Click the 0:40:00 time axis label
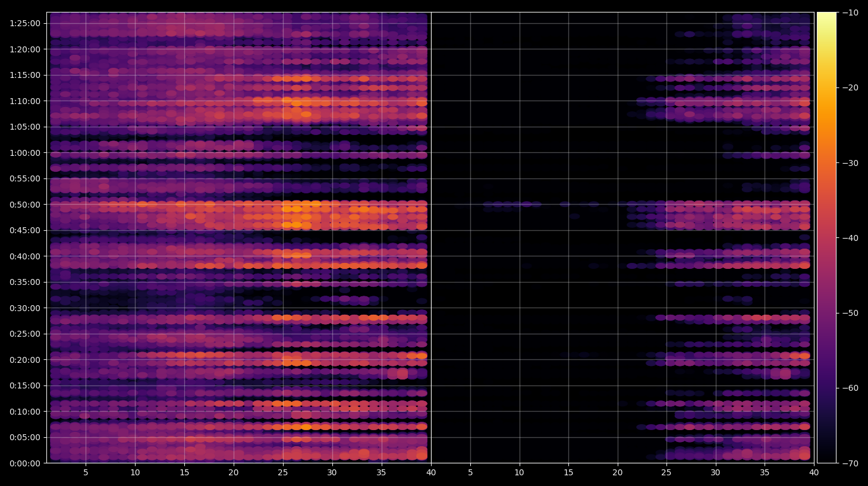This screenshot has width=868, height=486. [25, 256]
